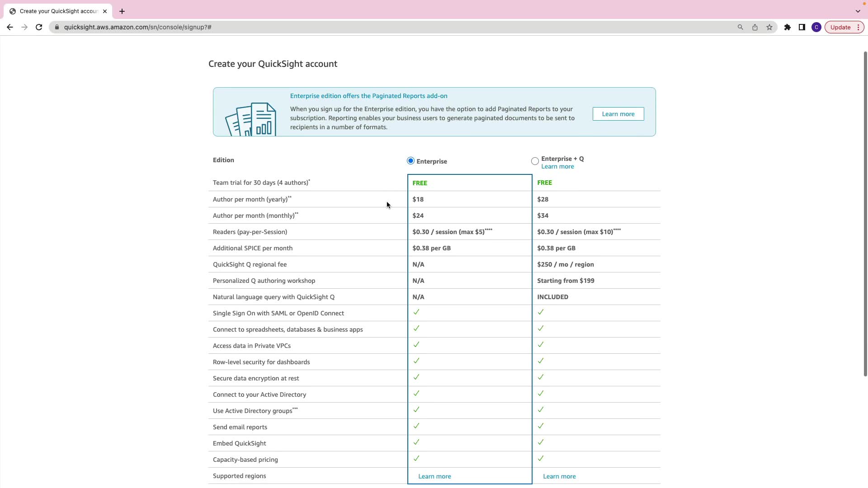Viewport: 868px width, 488px height.
Task: Click the zoom magnifier icon in the address bar
Action: pyautogui.click(x=741, y=27)
